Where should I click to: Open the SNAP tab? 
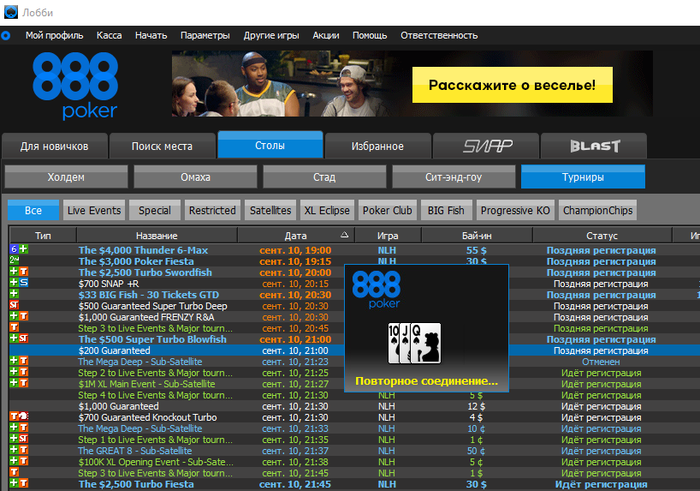[x=486, y=146]
